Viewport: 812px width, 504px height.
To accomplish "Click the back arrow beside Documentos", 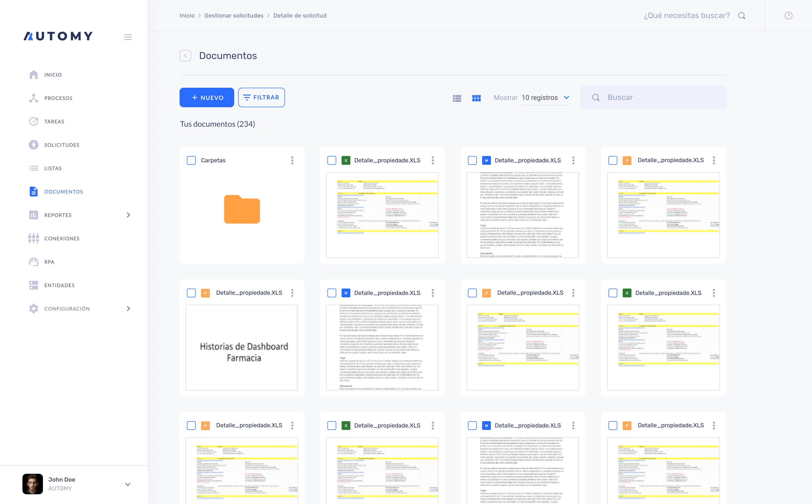I will [x=185, y=56].
